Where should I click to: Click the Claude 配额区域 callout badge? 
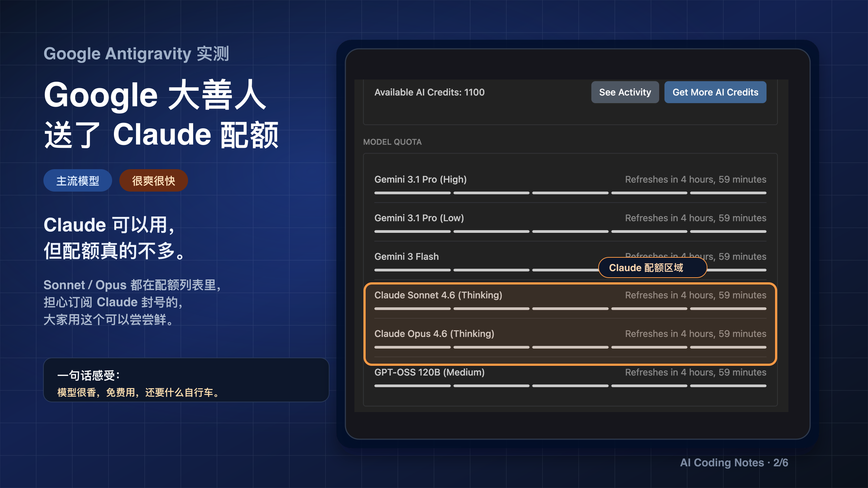tap(652, 267)
